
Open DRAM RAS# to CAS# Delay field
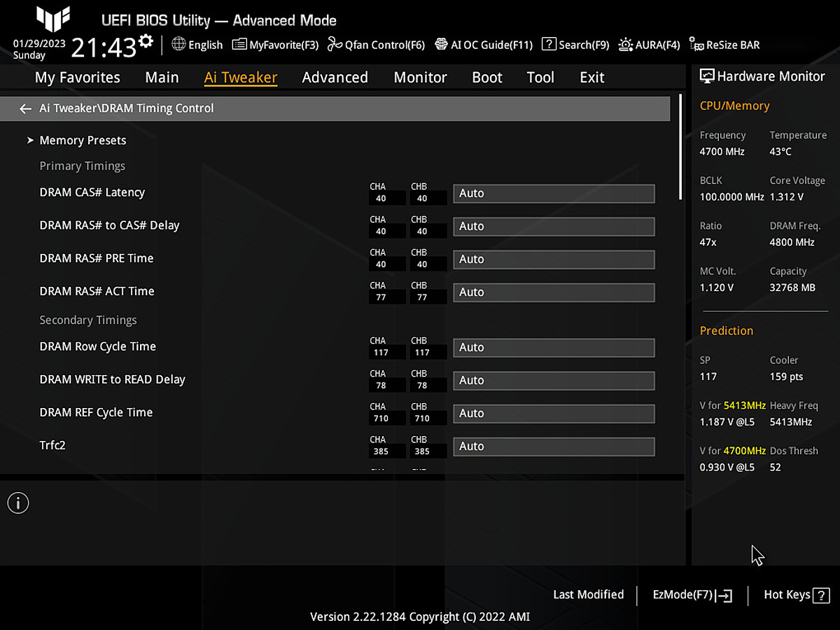point(554,226)
